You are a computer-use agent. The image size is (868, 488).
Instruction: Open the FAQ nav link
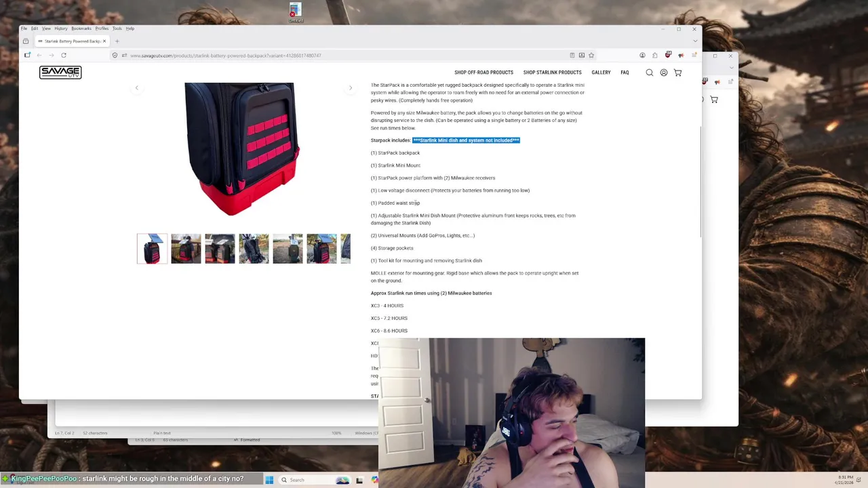click(x=625, y=73)
